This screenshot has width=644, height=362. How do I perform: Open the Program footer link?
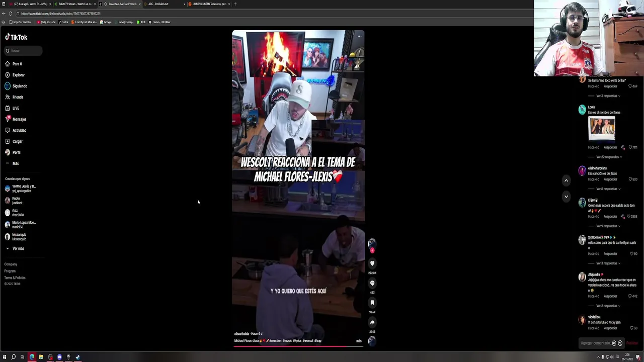tap(10, 271)
